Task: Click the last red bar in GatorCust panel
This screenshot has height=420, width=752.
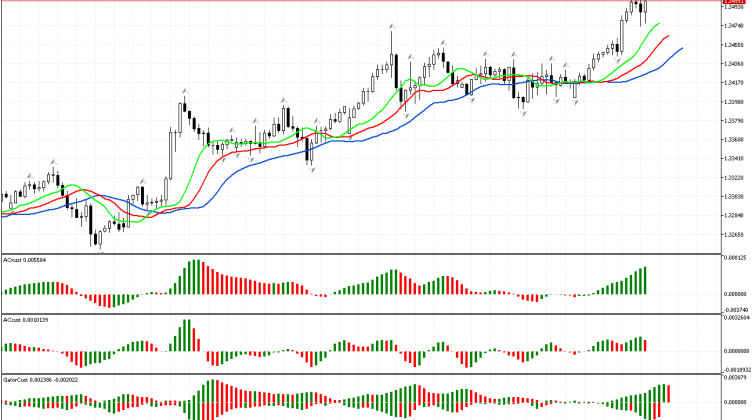Action: pos(667,392)
